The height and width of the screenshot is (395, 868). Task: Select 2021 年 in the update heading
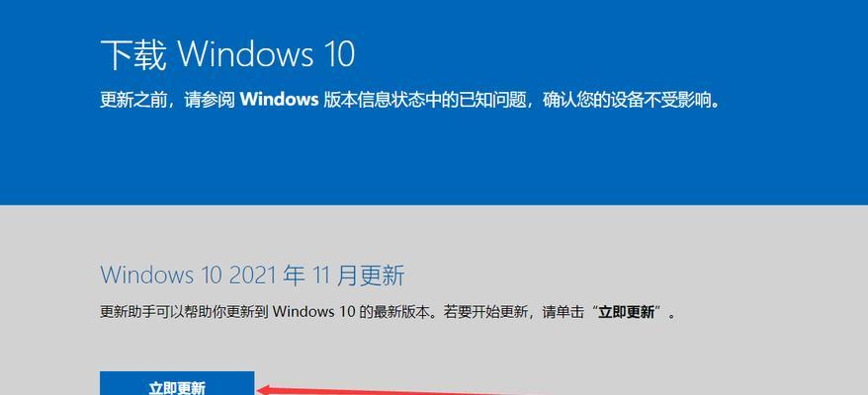267,275
